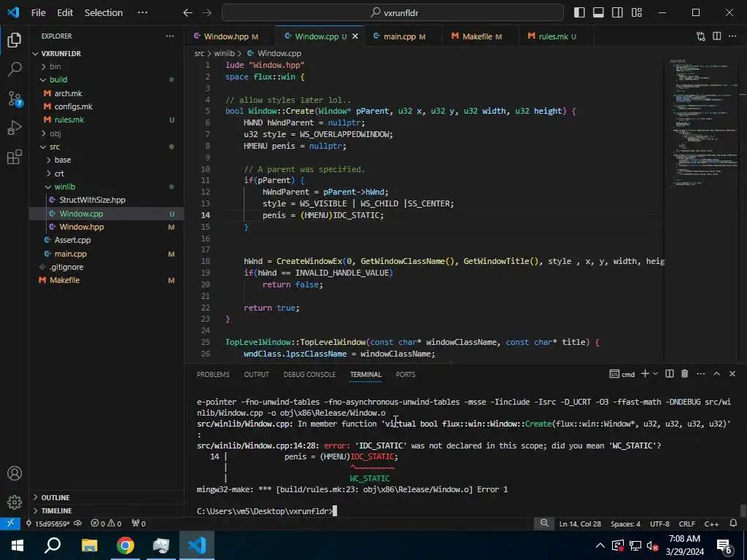Image resolution: width=747 pixels, height=560 pixels.
Task: Open the Accounts menu icon
Action: [15, 473]
